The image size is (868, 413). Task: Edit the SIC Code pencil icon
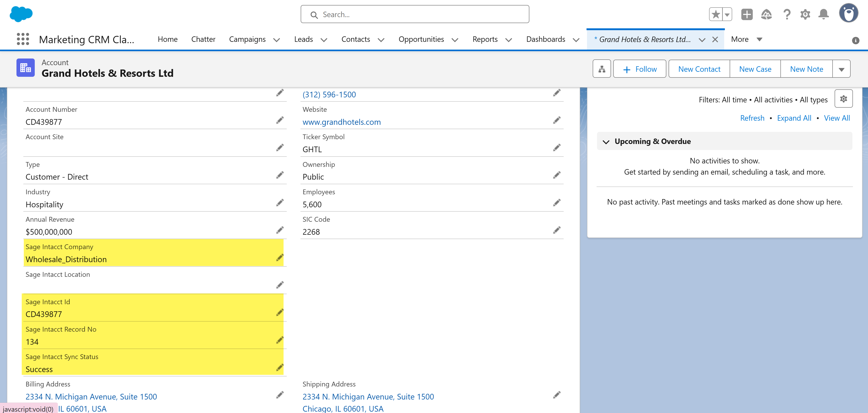tap(557, 230)
